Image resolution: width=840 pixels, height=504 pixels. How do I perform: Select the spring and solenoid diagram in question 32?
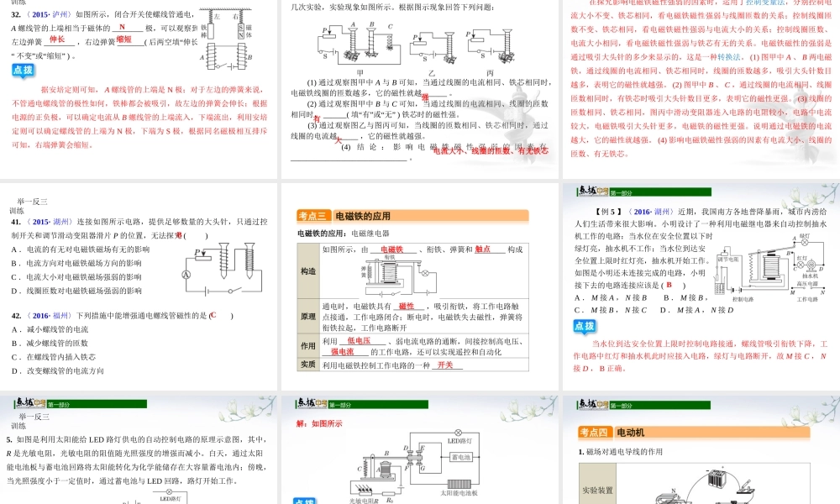pyautogui.click(x=227, y=40)
